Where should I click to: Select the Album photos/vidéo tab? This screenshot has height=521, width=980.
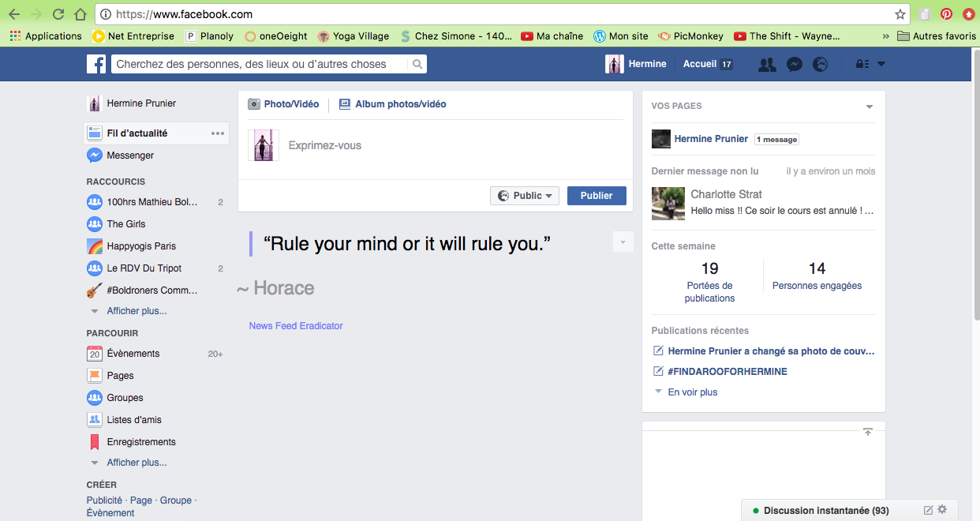[x=393, y=104]
